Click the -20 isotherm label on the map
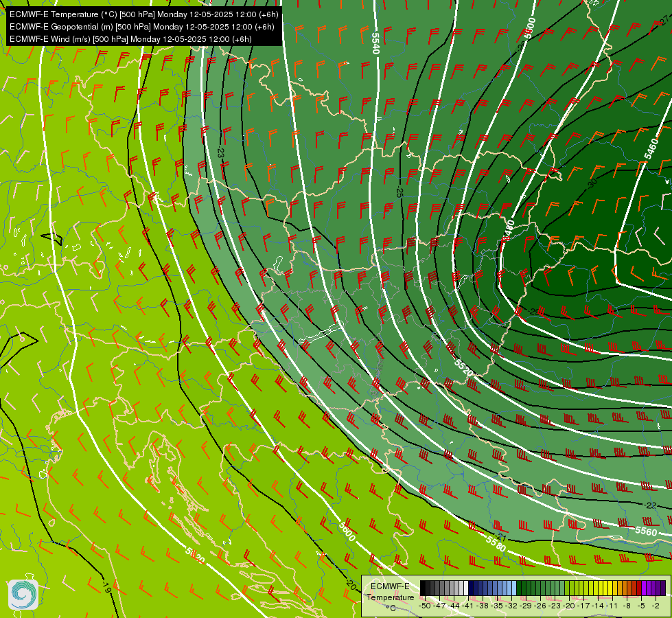672x618 pixels. [351, 584]
